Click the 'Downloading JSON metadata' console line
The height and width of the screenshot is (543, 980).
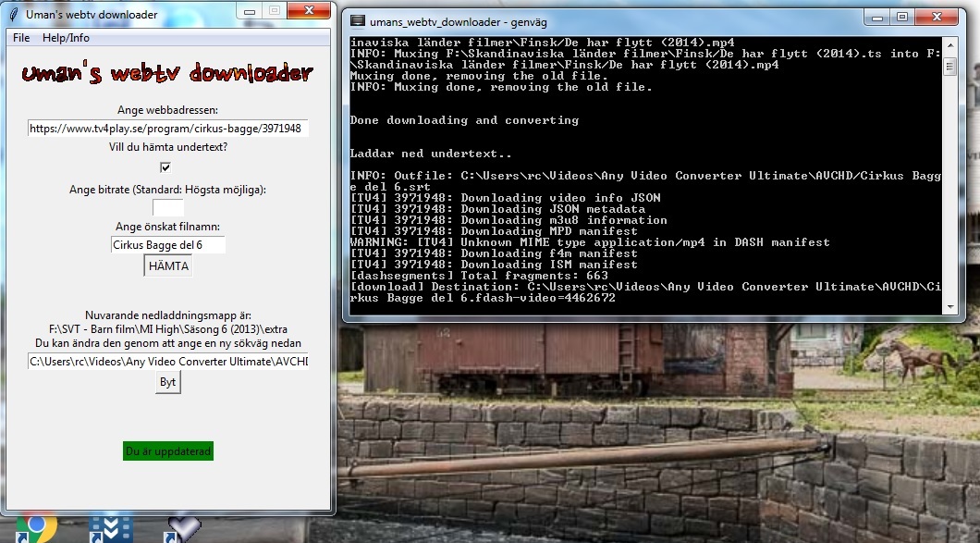[x=497, y=209]
